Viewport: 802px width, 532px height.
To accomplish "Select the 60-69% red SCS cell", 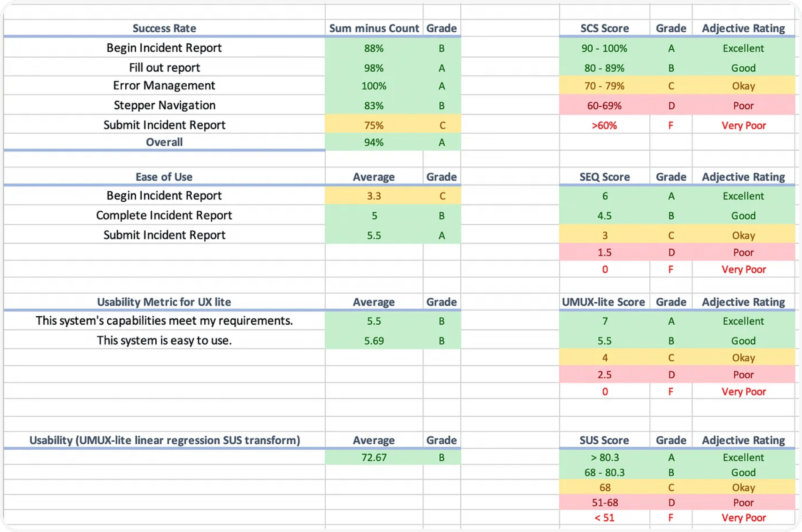I will [x=604, y=106].
